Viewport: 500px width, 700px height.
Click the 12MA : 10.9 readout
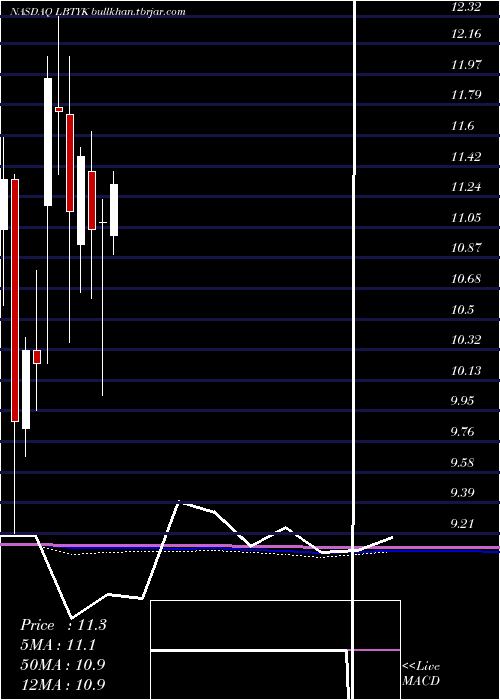coord(63,684)
